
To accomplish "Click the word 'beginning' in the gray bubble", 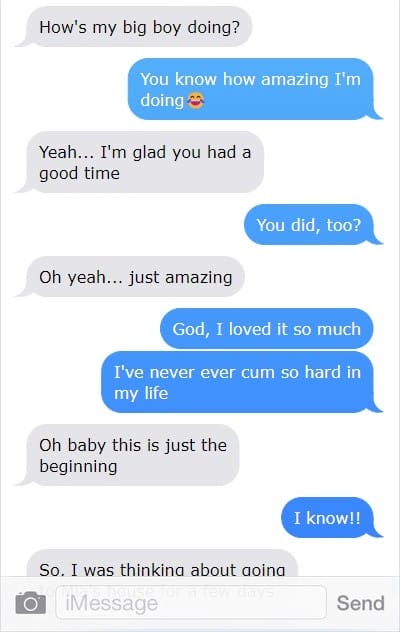I will click(x=78, y=467).
